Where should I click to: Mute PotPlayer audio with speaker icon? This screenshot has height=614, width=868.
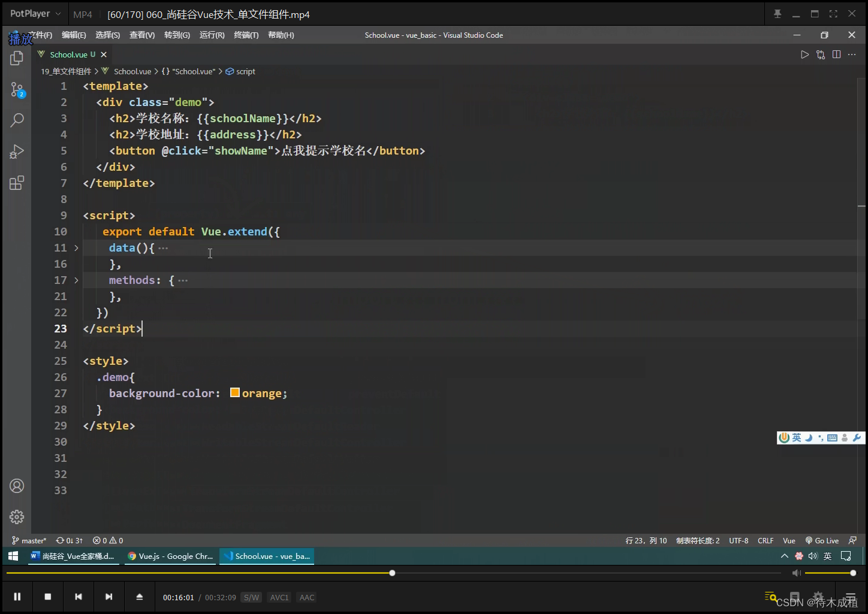(x=797, y=573)
